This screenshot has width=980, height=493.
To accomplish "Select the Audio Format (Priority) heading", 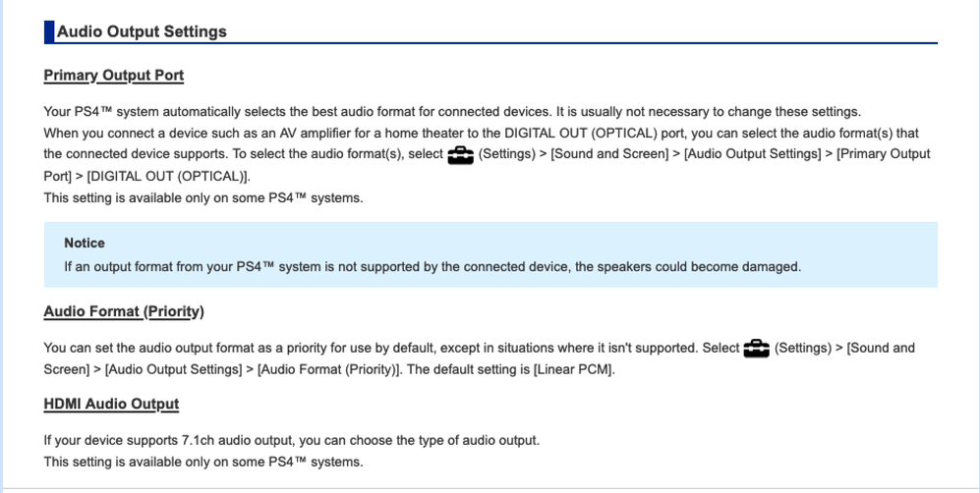I will [x=124, y=311].
